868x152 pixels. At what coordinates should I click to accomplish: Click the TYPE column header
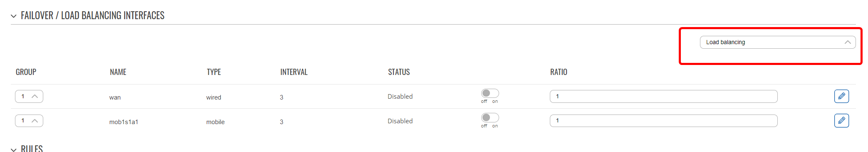pyautogui.click(x=214, y=72)
